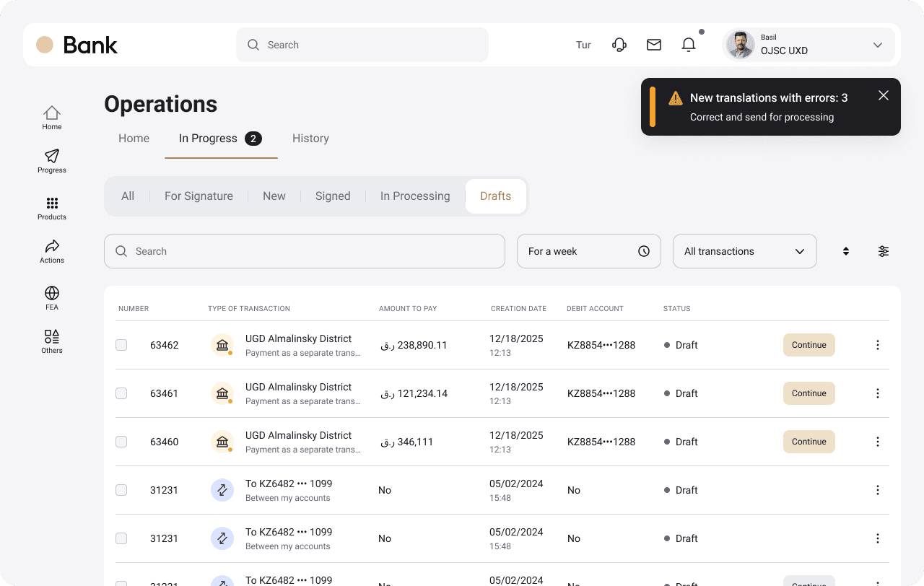Open the filter settings sliders icon
924x586 pixels.
(x=884, y=251)
